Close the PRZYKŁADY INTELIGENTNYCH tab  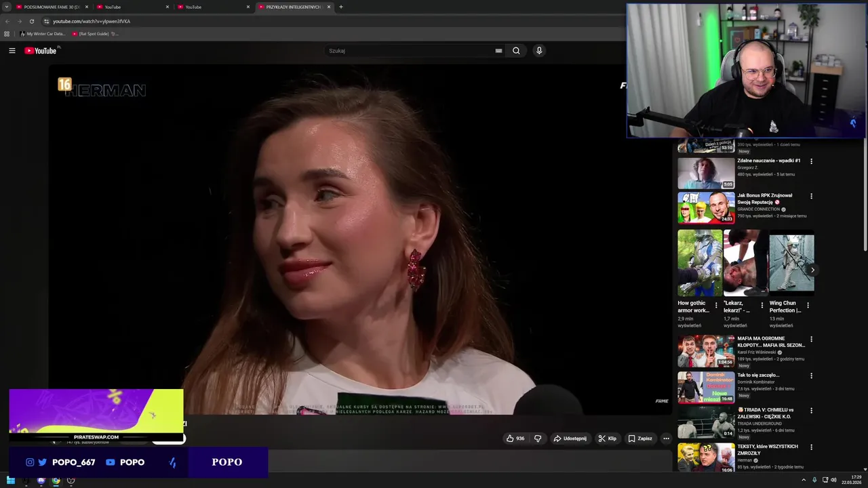click(329, 7)
